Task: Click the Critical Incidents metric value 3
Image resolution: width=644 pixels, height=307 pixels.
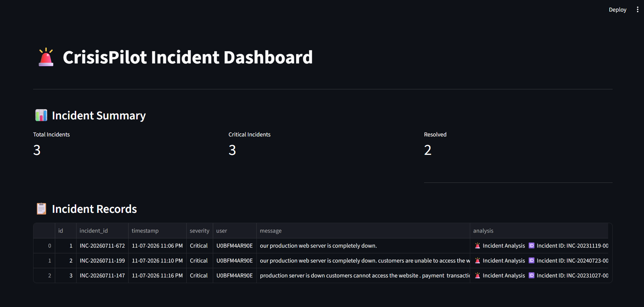Action: tap(232, 150)
